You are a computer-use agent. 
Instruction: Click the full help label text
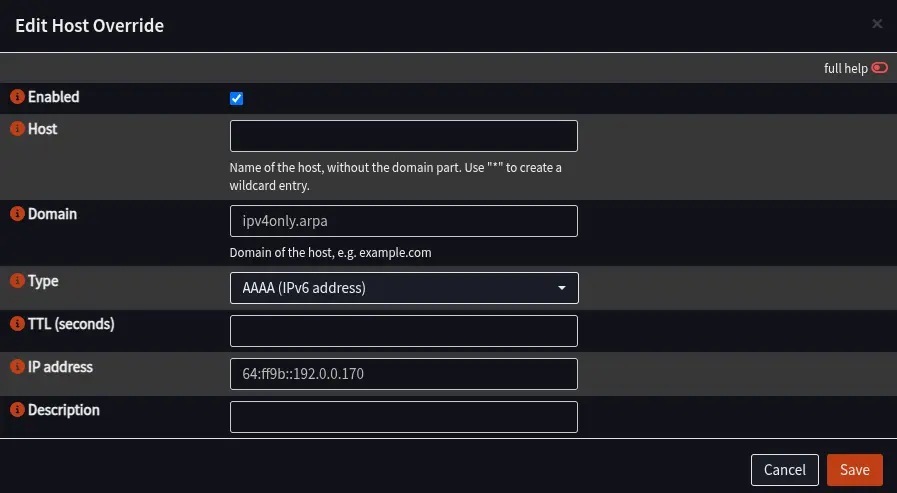pos(846,69)
